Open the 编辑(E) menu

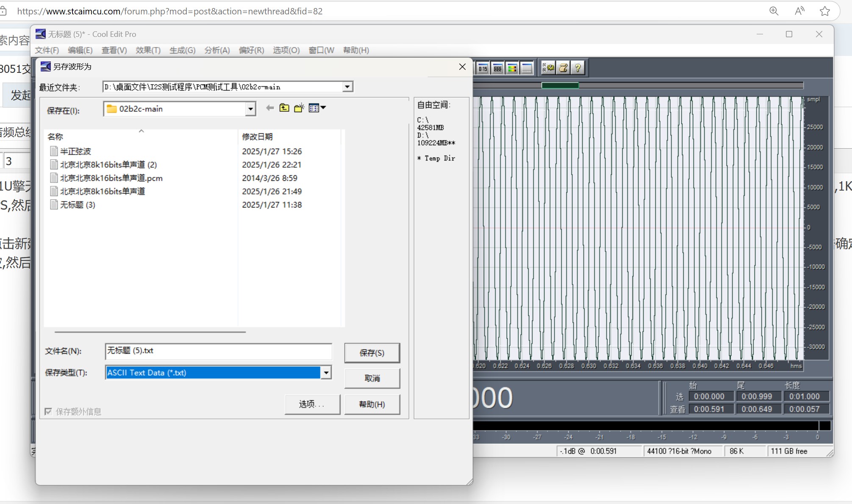(80, 50)
